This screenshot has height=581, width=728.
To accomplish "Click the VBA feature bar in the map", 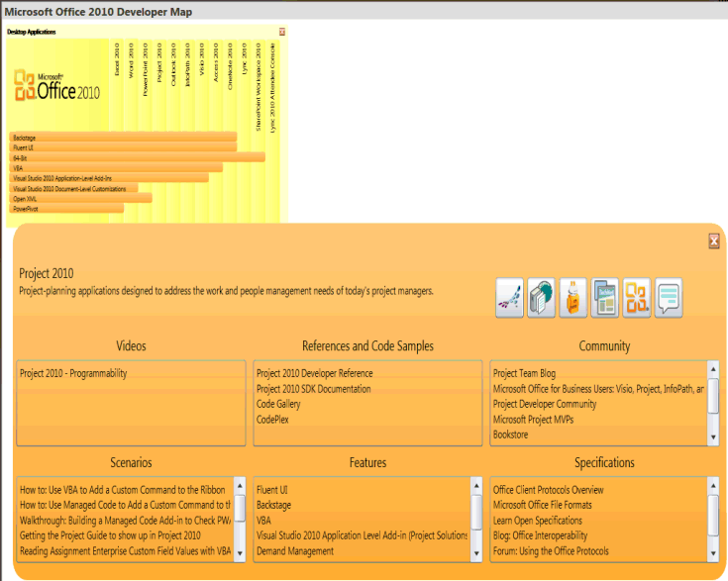I will point(116,168).
